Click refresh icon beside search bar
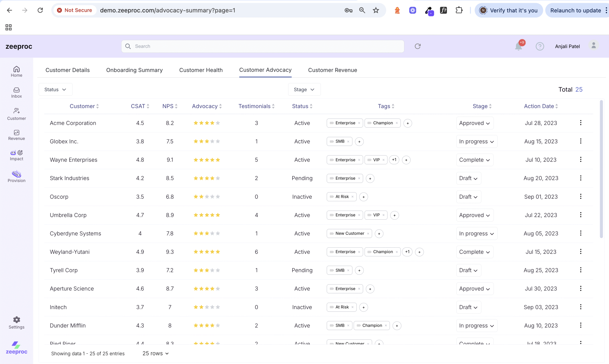This screenshot has height=364, width=609. click(x=417, y=46)
